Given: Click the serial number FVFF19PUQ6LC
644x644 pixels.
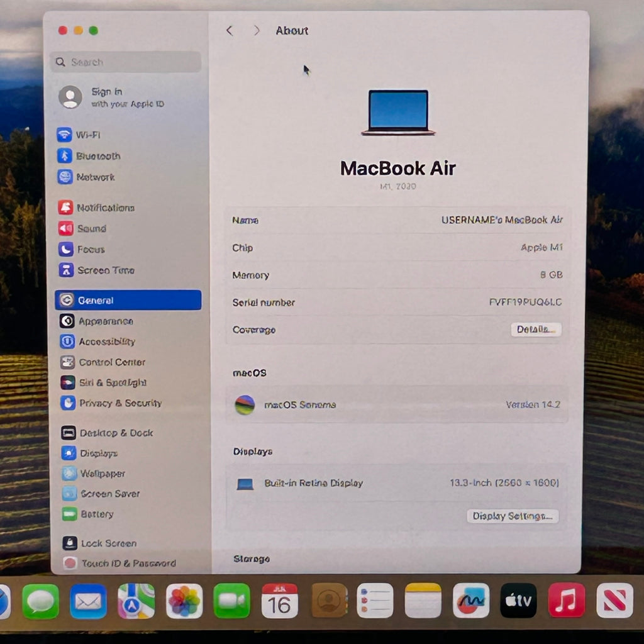Looking at the screenshot, I should pos(525,303).
